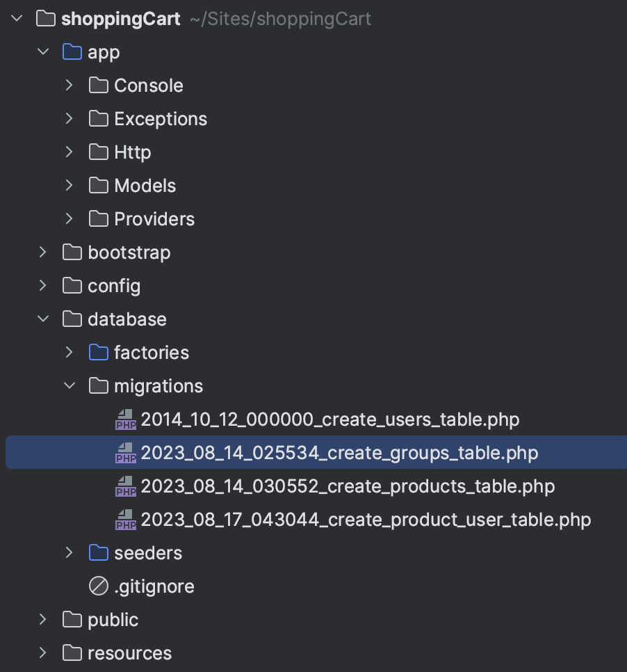
Task: Click the blue app folder icon
Action: tap(72, 52)
